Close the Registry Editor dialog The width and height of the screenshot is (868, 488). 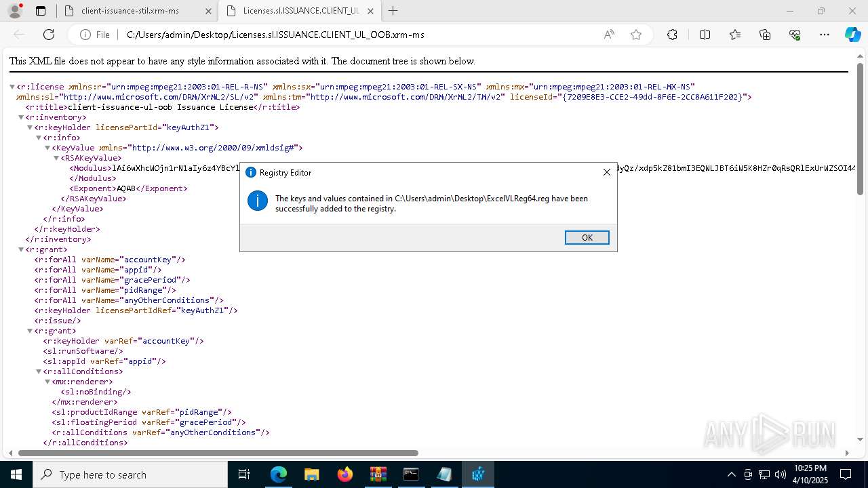pos(607,172)
